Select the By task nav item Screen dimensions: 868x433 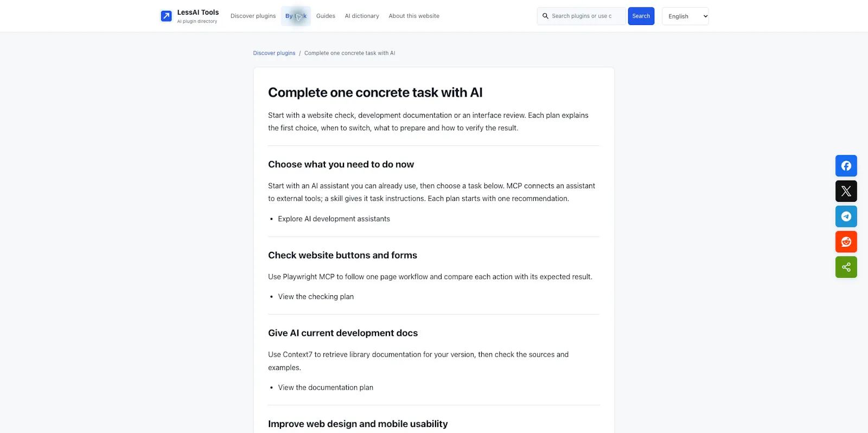296,16
